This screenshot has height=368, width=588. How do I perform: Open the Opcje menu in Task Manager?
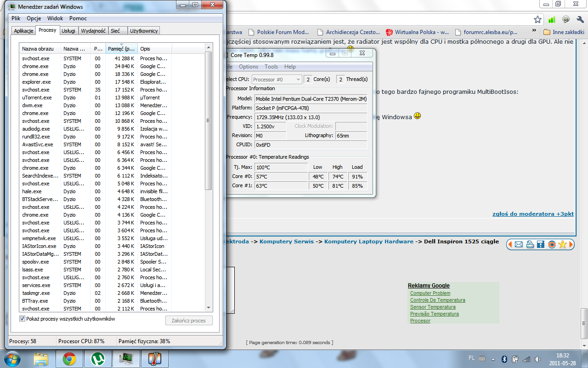click(x=34, y=18)
